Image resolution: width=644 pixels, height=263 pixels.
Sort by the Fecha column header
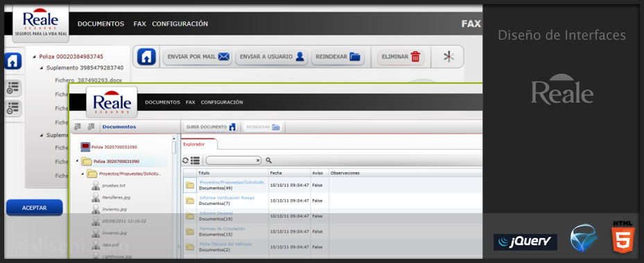pyautogui.click(x=289, y=173)
